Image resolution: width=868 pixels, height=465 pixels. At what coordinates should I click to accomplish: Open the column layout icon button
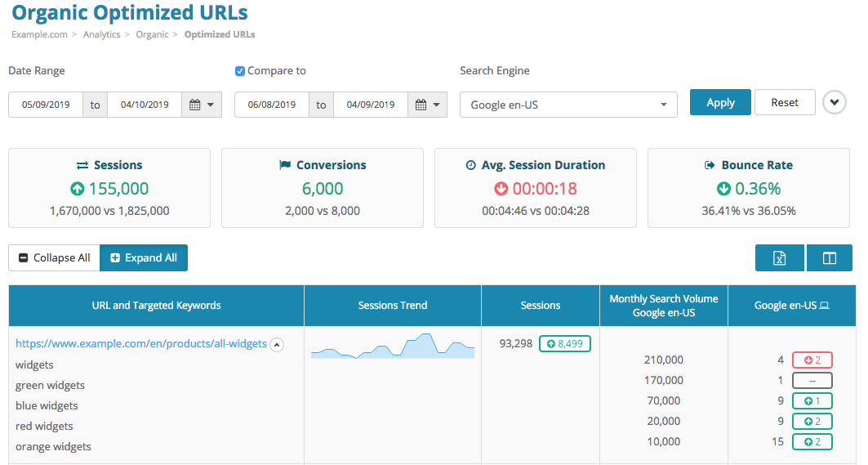pos(829,258)
